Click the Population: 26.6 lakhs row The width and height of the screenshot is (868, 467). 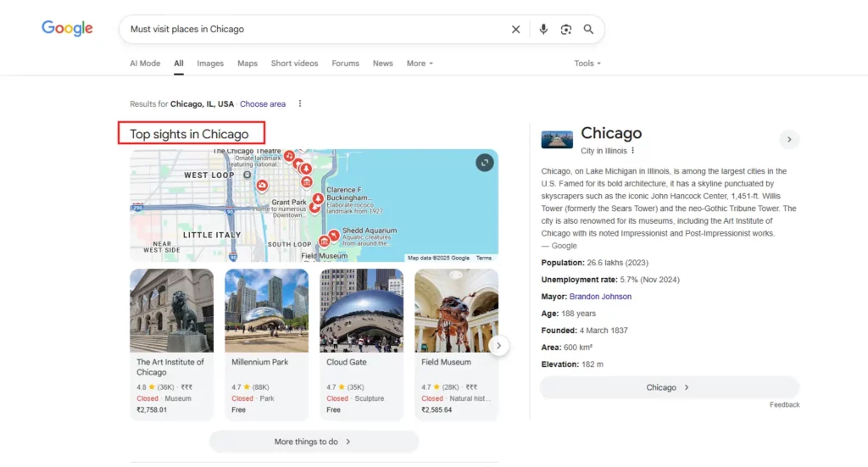[x=594, y=263]
